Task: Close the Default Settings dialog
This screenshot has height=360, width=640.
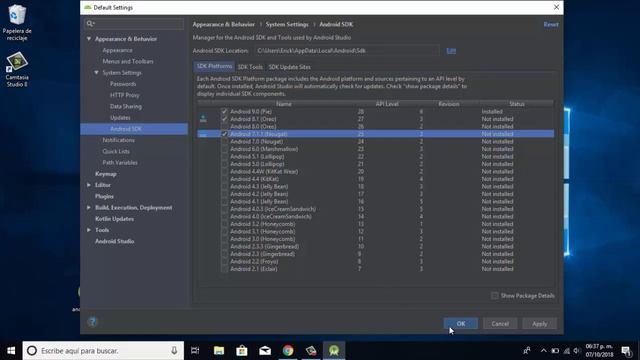Action: point(556,7)
